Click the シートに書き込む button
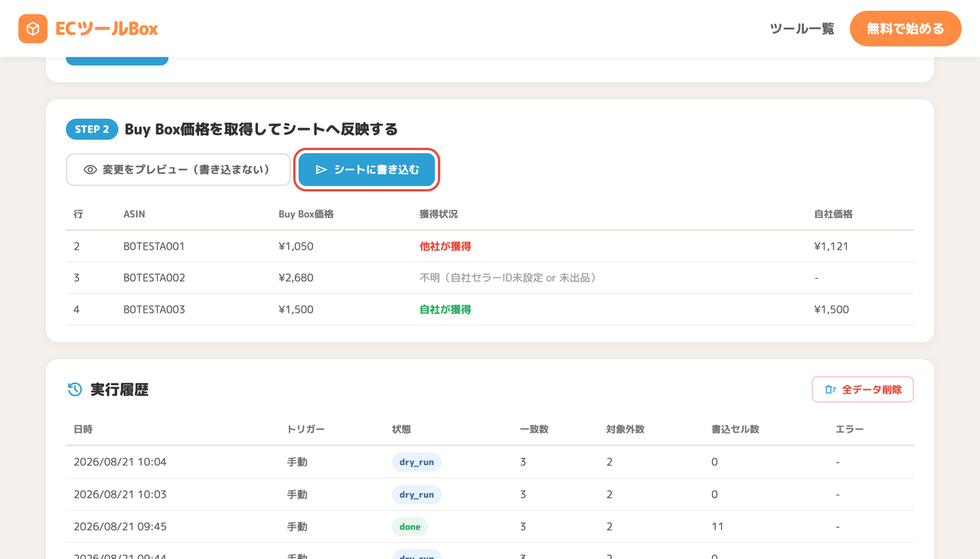This screenshot has height=559, width=980. [x=367, y=170]
